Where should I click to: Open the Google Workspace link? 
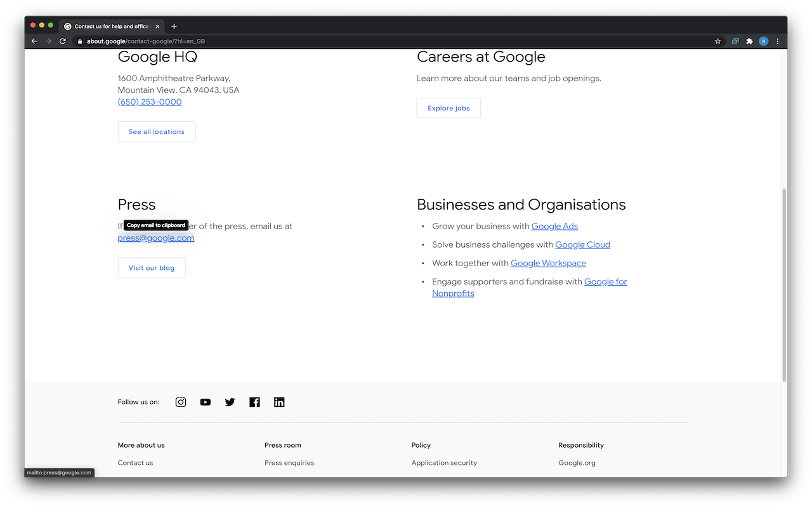coord(548,263)
